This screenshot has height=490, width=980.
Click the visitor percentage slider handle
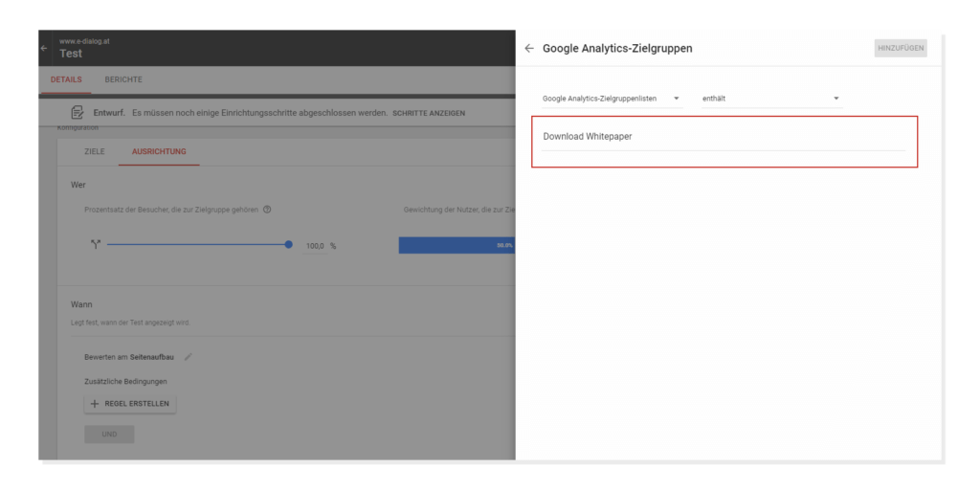(x=289, y=245)
